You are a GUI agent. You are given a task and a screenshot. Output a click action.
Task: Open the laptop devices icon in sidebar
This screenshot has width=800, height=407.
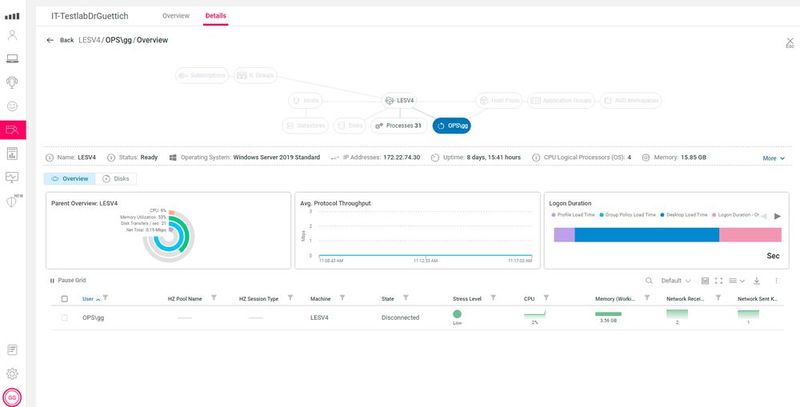pyautogui.click(x=12, y=59)
